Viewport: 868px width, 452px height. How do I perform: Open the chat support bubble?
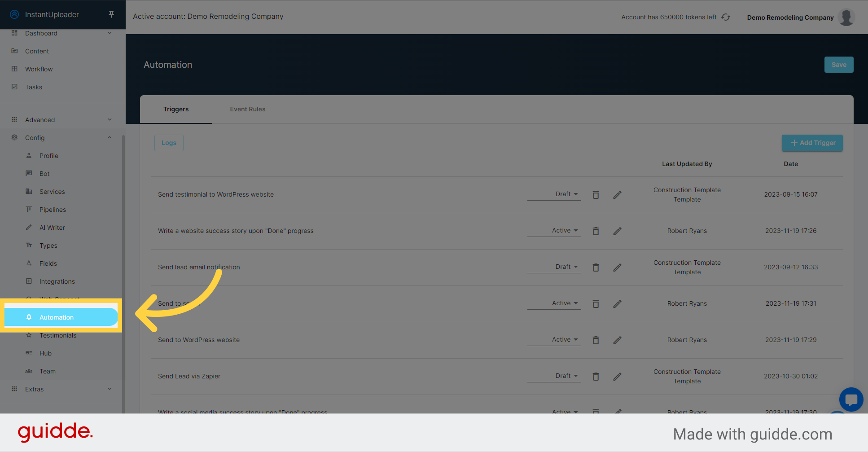(x=851, y=399)
